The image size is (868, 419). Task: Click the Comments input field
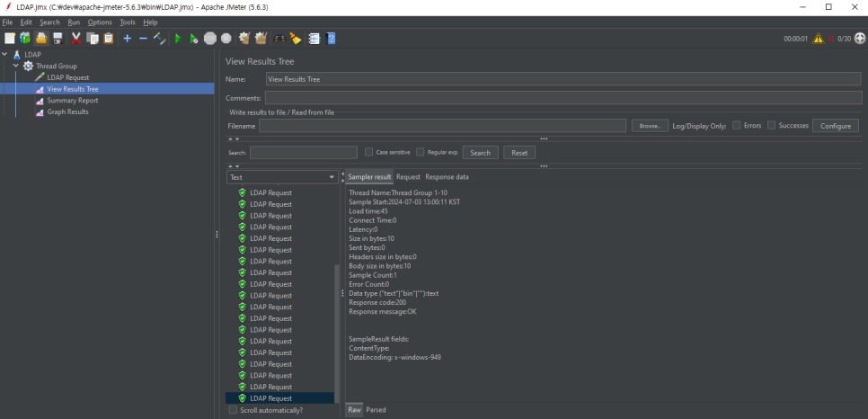click(x=563, y=97)
